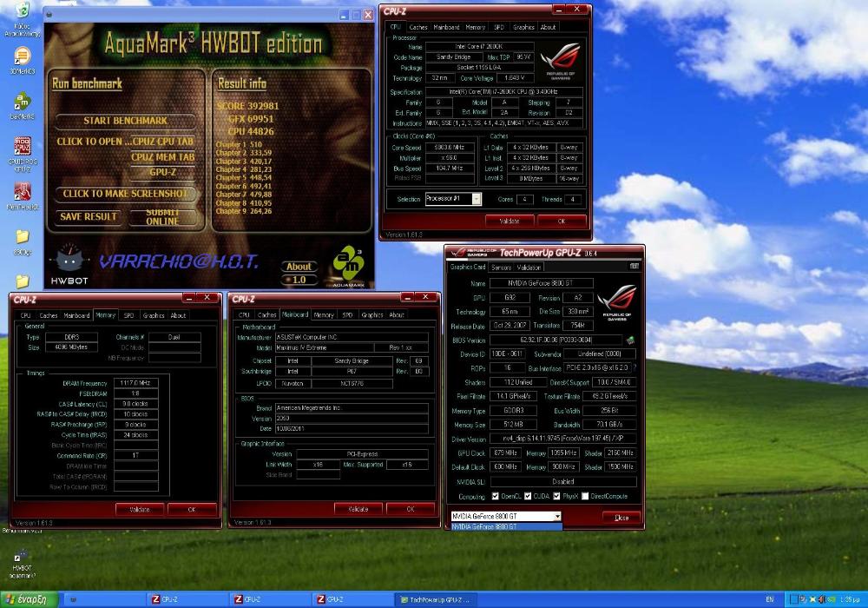Click the GPU-Z Name field NVIDIA GeForce 8800 GT

[x=542, y=283]
